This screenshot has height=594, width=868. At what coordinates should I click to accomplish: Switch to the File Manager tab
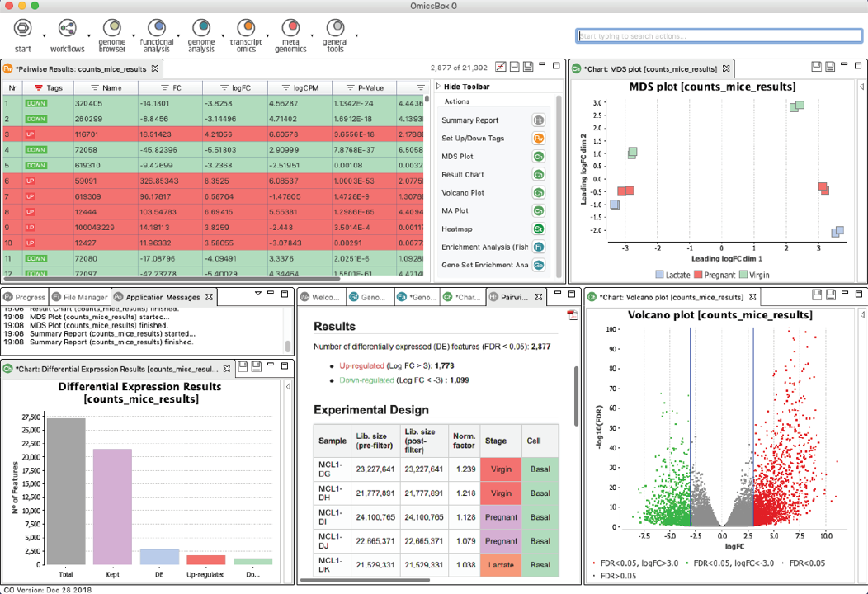pos(80,297)
